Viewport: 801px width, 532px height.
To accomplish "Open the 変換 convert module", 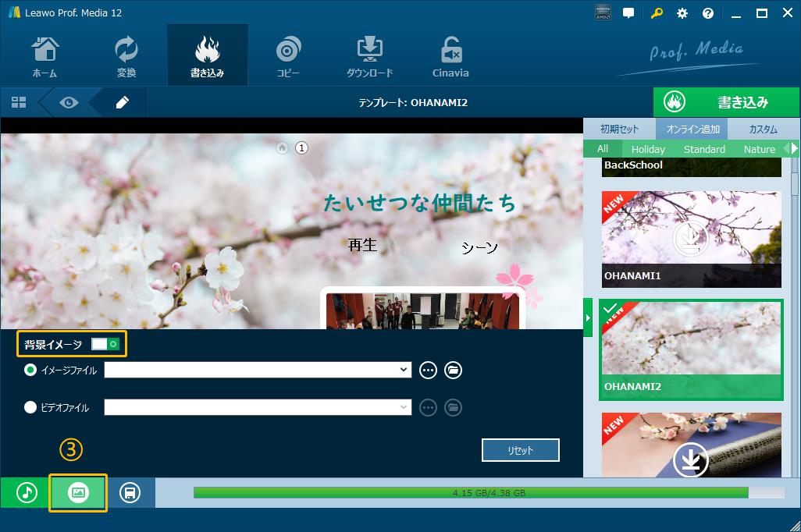I will point(126,57).
